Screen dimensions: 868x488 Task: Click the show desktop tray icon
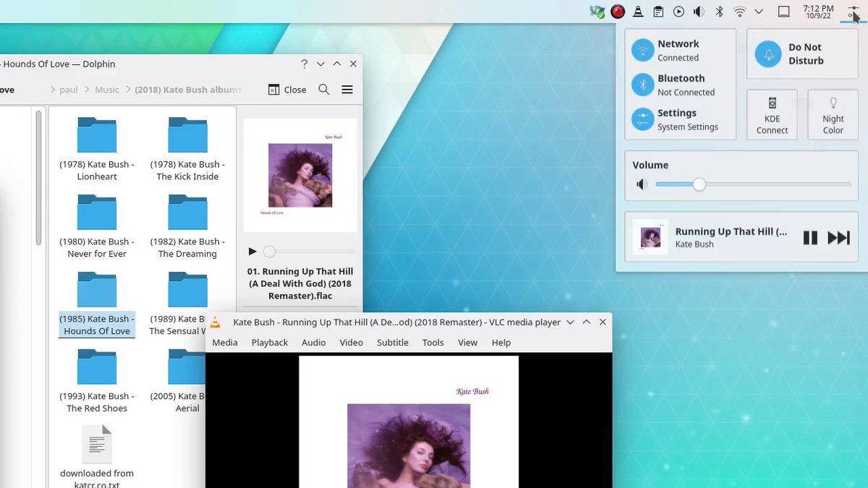[783, 12]
